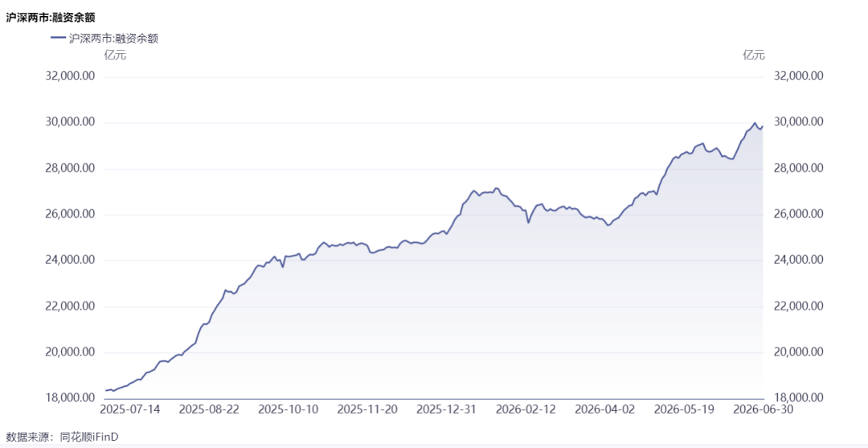Select right axis value 30,000.00

tap(798, 121)
